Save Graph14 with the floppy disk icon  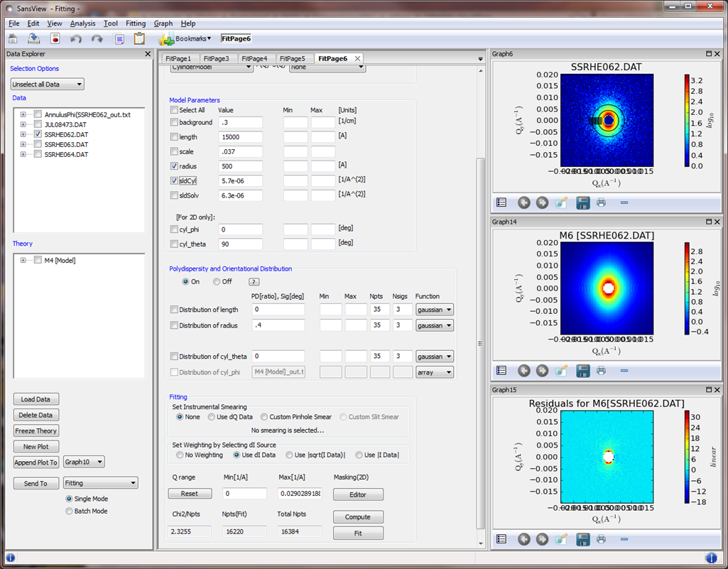tap(582, 371)
